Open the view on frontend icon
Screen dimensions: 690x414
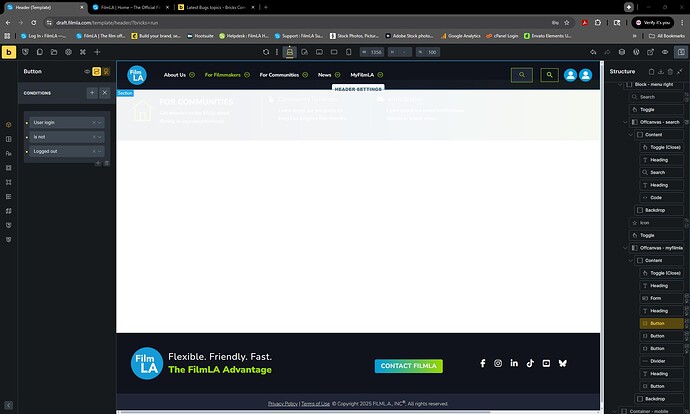click(x=650, y=52)
